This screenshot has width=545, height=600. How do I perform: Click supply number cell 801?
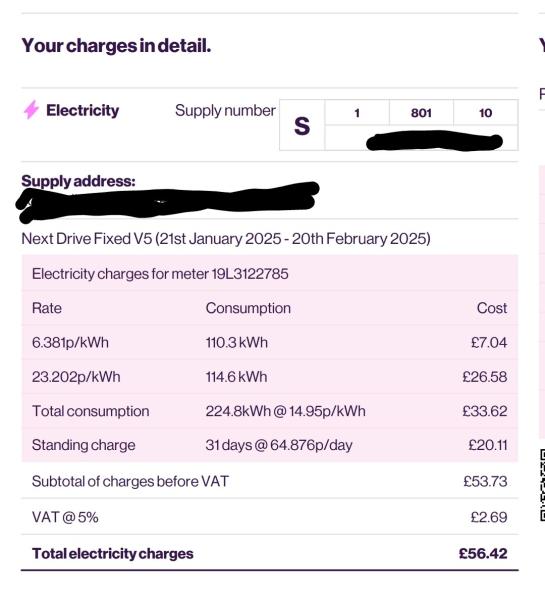click(421, 112)
